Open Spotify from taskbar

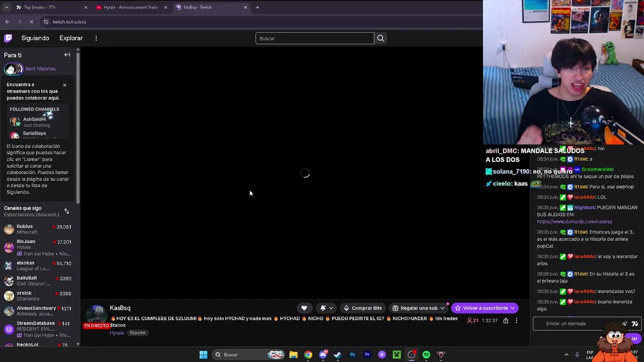click(x=426, y=354)
